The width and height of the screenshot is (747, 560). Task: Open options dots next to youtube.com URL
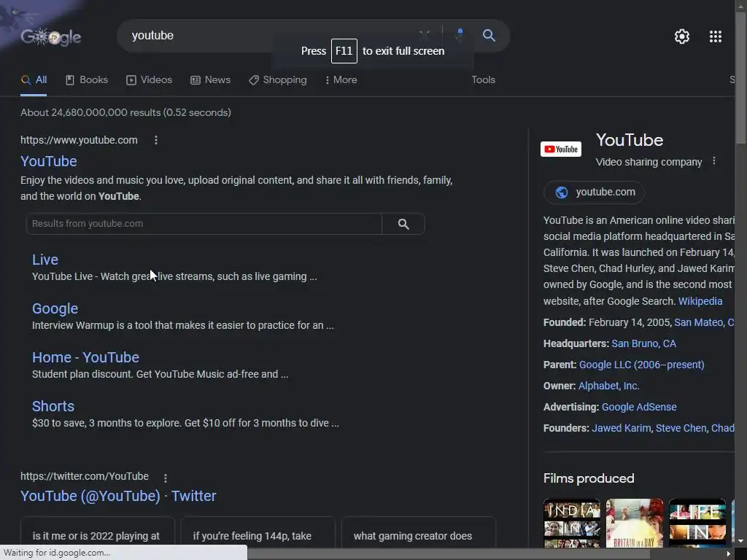pos(156,140)
